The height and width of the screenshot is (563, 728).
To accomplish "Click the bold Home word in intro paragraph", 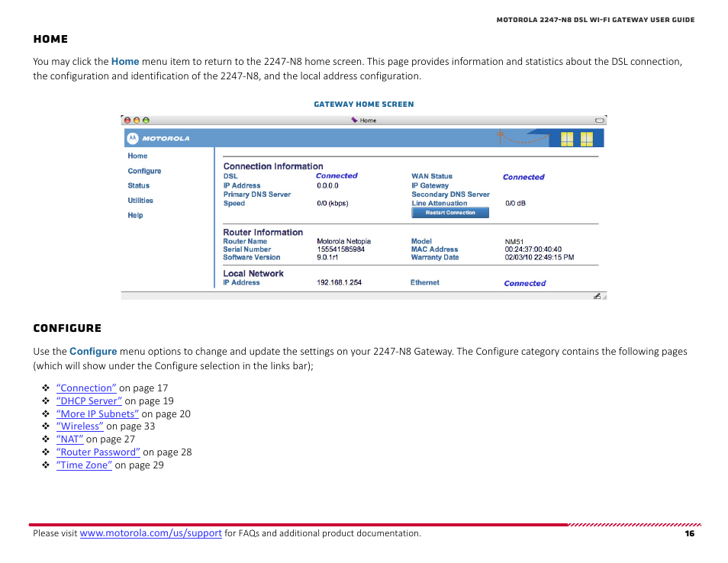I will [125, 61].
